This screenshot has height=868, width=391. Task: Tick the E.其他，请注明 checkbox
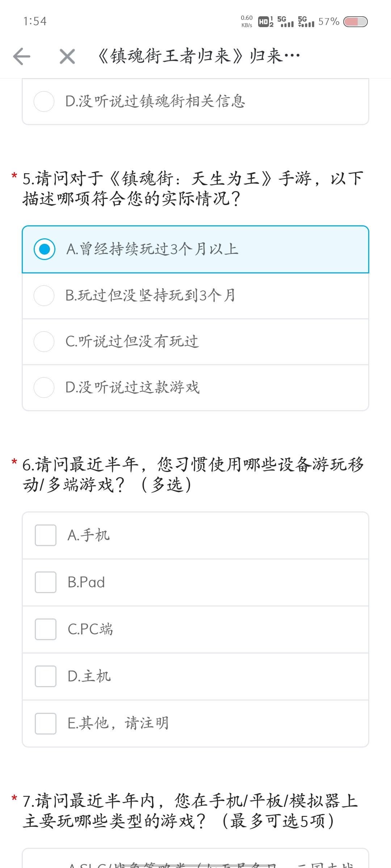tap(46, 723)
